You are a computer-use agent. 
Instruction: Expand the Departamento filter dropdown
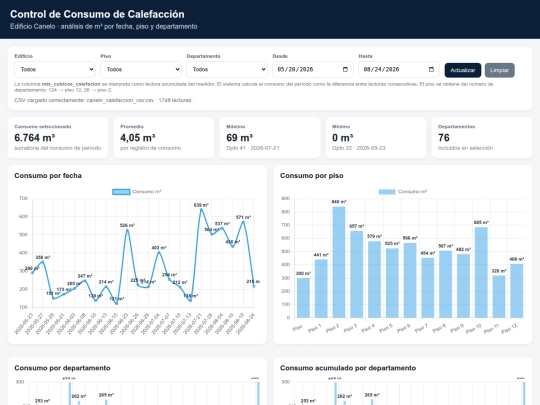(227, 70)
